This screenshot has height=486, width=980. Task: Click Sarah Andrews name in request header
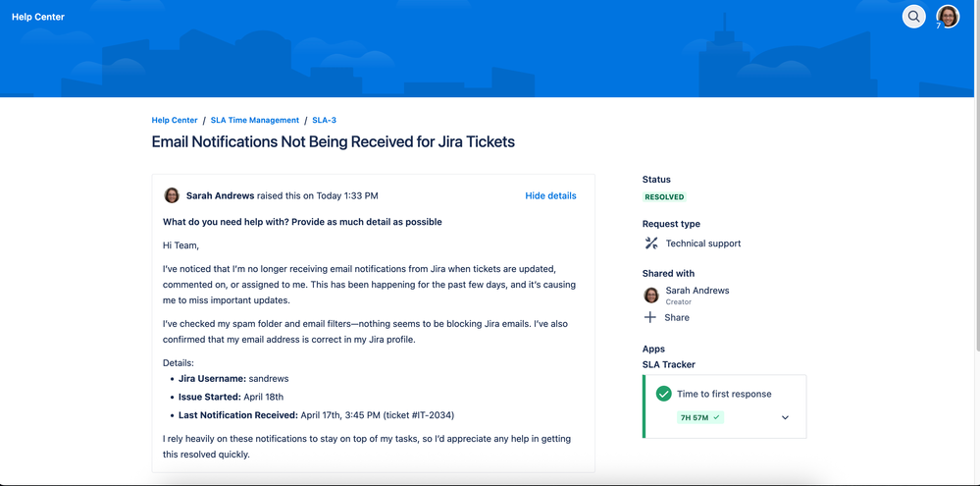(x=220, y=195)
